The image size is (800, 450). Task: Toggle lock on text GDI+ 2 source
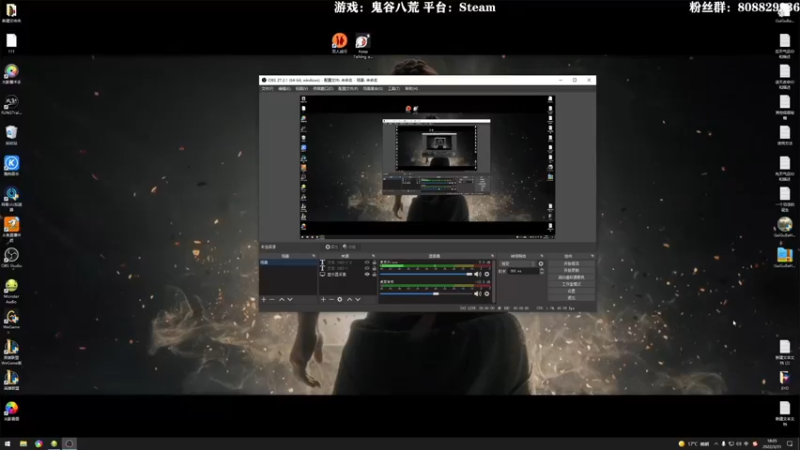point(374,262)
